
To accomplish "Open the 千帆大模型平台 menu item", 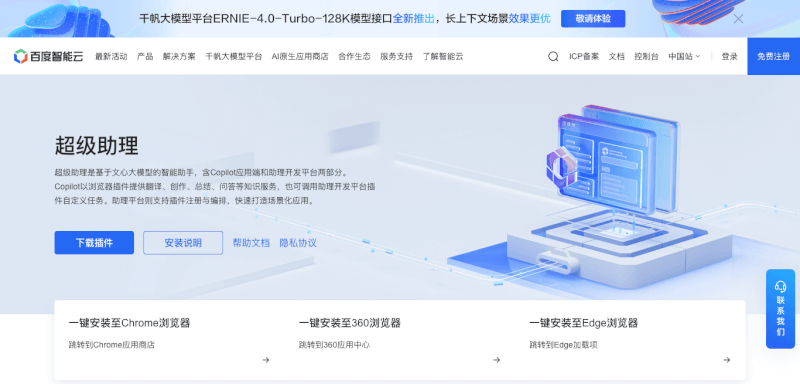I will (234, 57).
